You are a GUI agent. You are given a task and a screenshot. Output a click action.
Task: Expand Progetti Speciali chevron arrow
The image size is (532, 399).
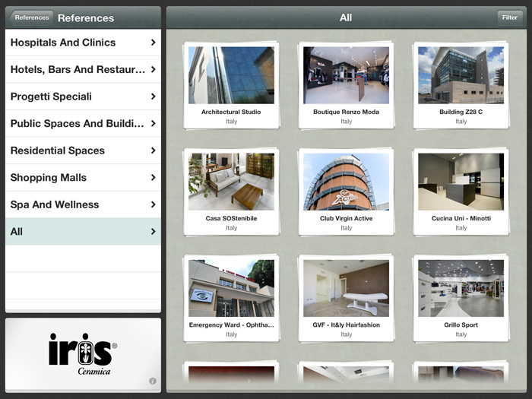[154, 97]
